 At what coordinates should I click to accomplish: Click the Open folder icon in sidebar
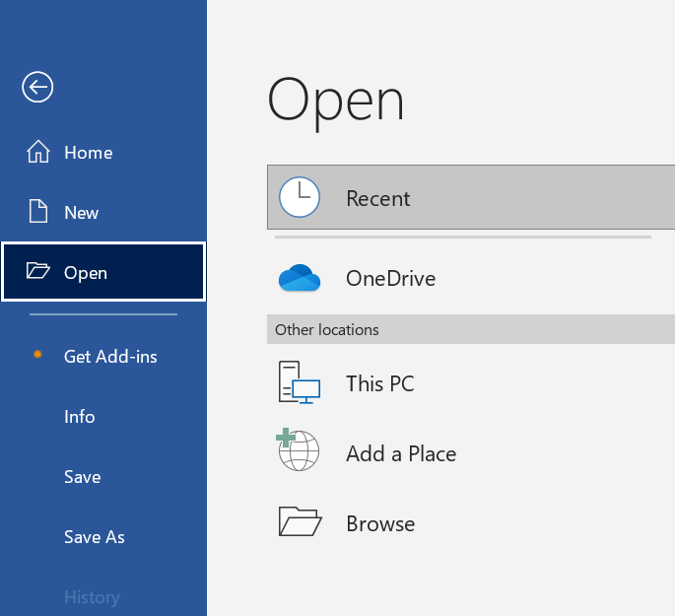click(x=38, y=272)
